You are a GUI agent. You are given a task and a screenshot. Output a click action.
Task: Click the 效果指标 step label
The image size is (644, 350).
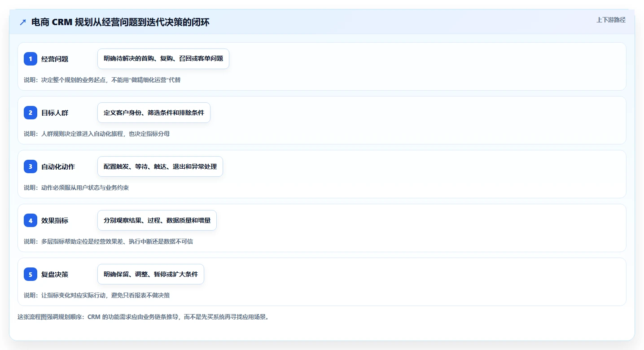pos(55,220)
